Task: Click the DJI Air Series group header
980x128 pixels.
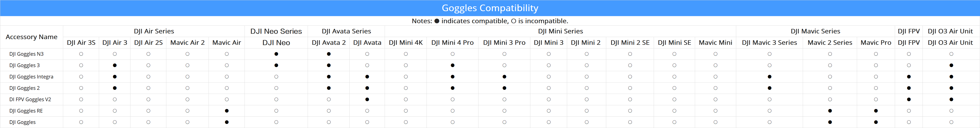Action: 154,31
